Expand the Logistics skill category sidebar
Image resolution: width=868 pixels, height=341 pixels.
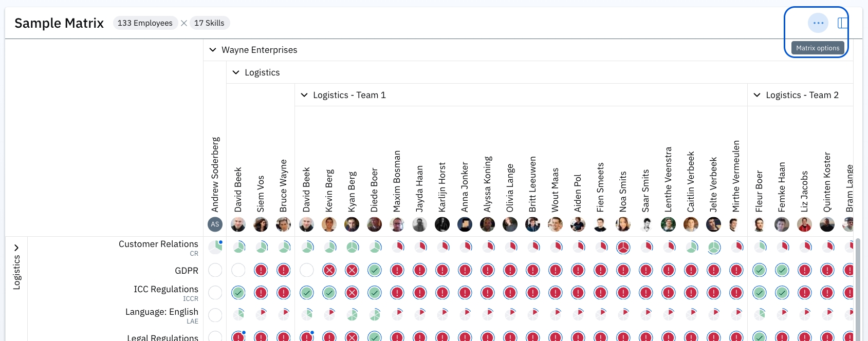(16, 248)
